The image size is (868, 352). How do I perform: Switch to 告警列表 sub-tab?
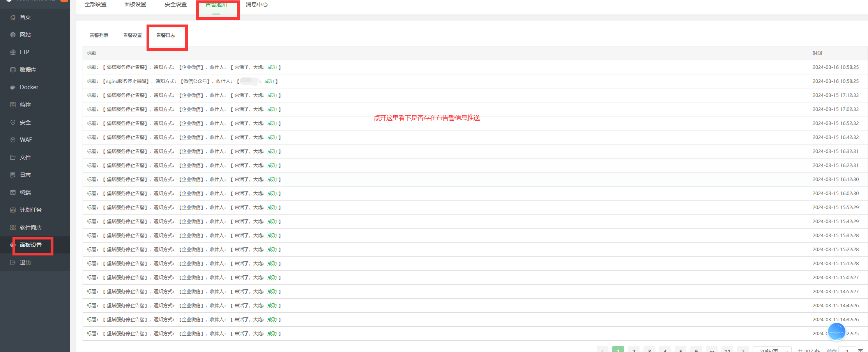coord(99,35)
